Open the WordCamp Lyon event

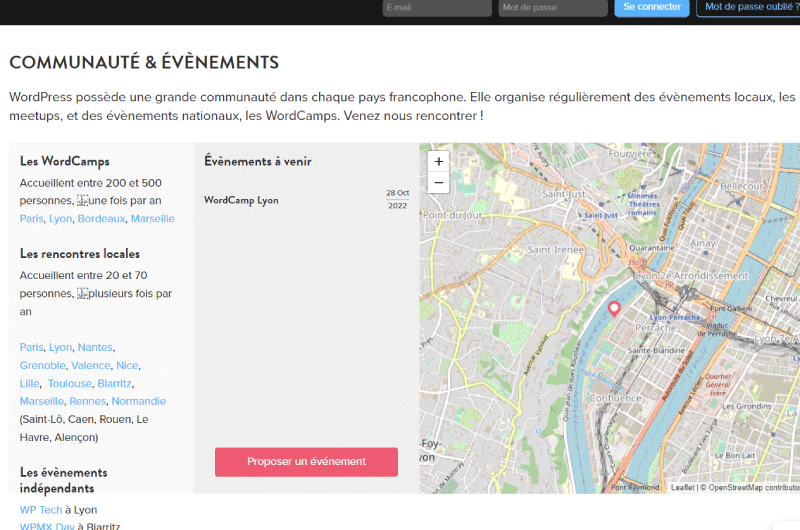tap(241, 200)
